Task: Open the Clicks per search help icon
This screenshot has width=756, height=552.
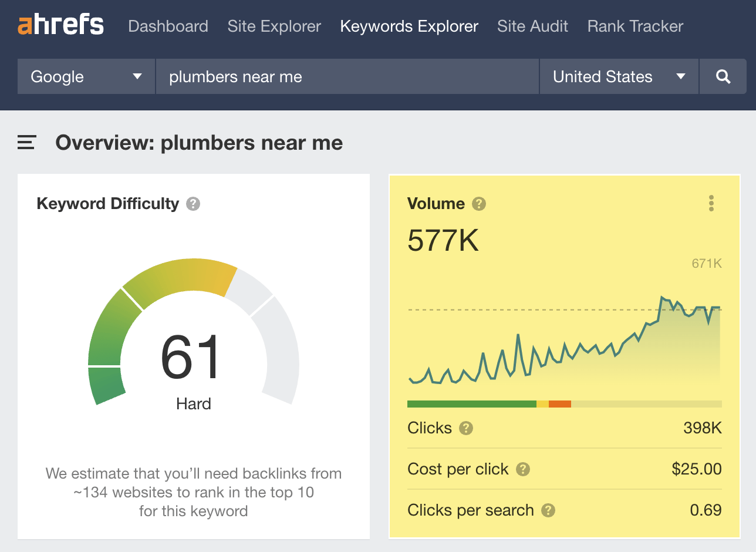Action: coord(549,511)
